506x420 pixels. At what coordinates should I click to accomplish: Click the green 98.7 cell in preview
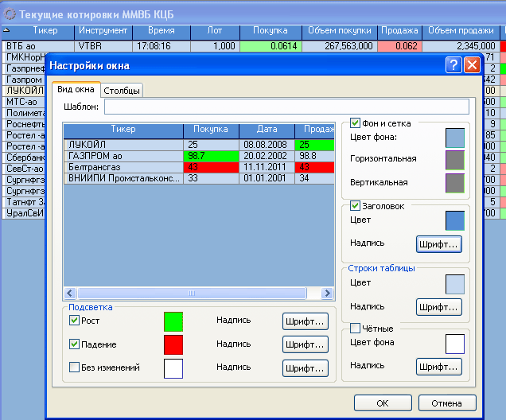pos(211,156)
